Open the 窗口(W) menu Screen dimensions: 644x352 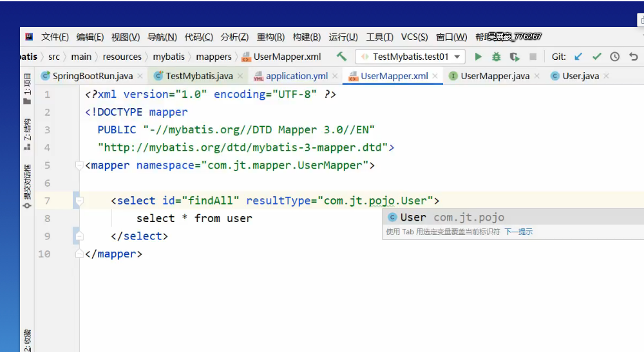(451, 37)
